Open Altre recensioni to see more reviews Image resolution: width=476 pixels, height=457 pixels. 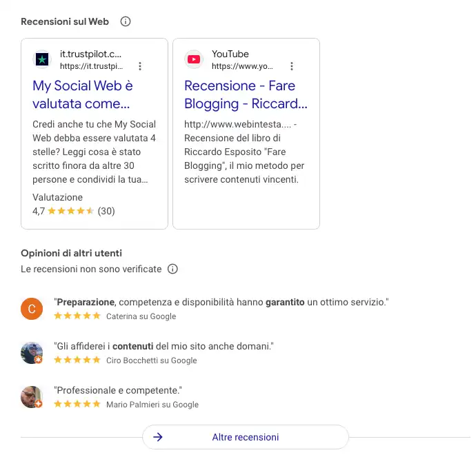[x=246, y=437]
